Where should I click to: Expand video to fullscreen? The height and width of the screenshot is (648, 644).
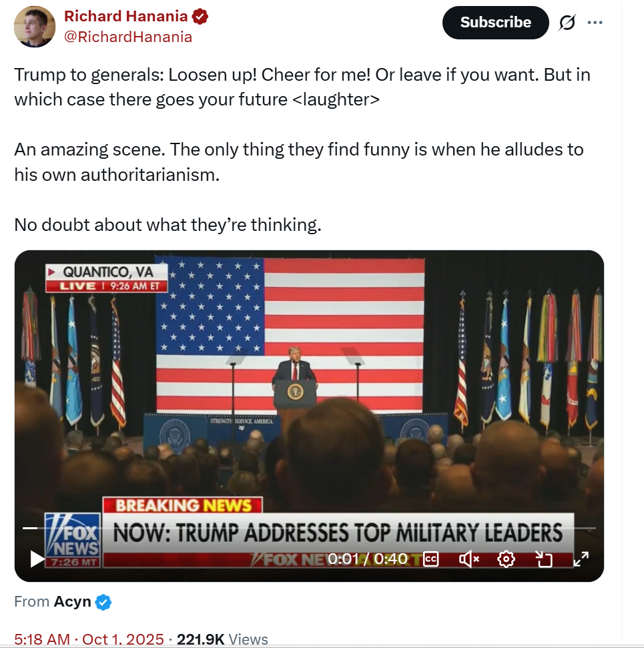pyautogui.click(x=581, y=559)
